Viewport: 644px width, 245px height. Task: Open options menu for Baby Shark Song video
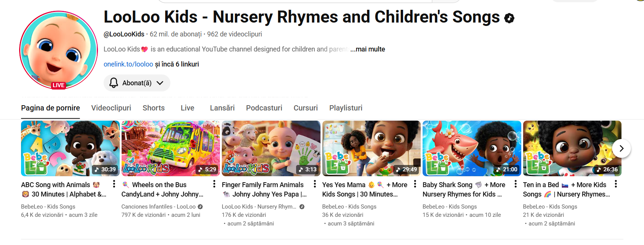[516, 184]
